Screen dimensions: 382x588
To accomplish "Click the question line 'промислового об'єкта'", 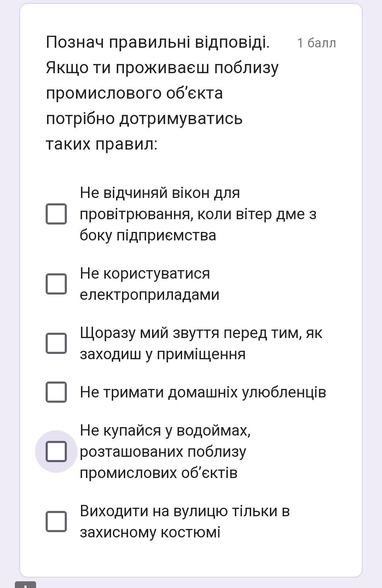I will (134, 93).
